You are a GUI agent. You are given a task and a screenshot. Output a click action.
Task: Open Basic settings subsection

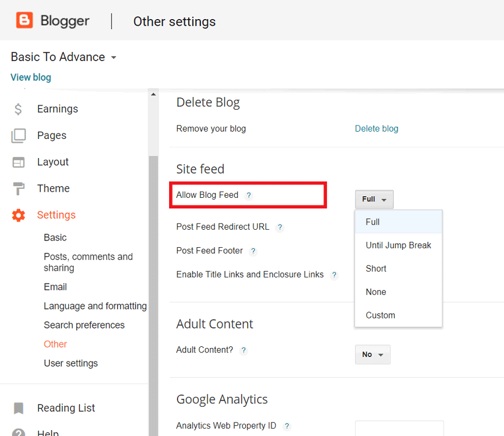click(x=55, y=238)
